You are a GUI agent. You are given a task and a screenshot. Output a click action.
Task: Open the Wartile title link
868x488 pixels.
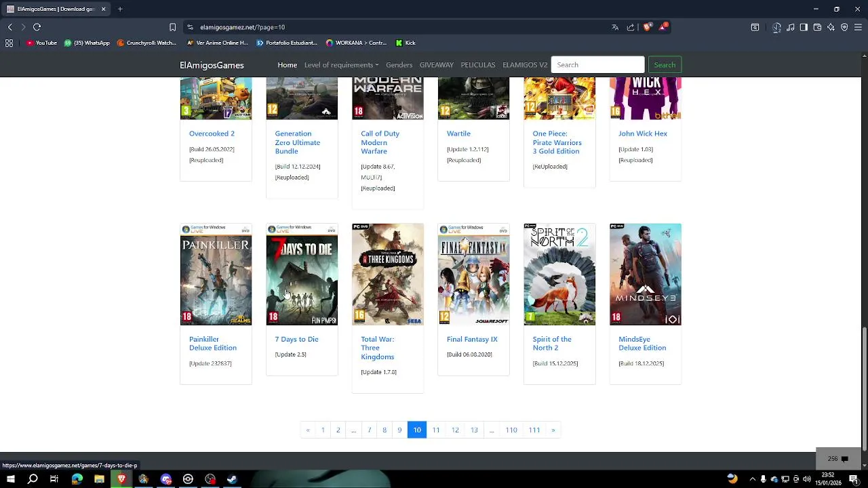point(458,134)
